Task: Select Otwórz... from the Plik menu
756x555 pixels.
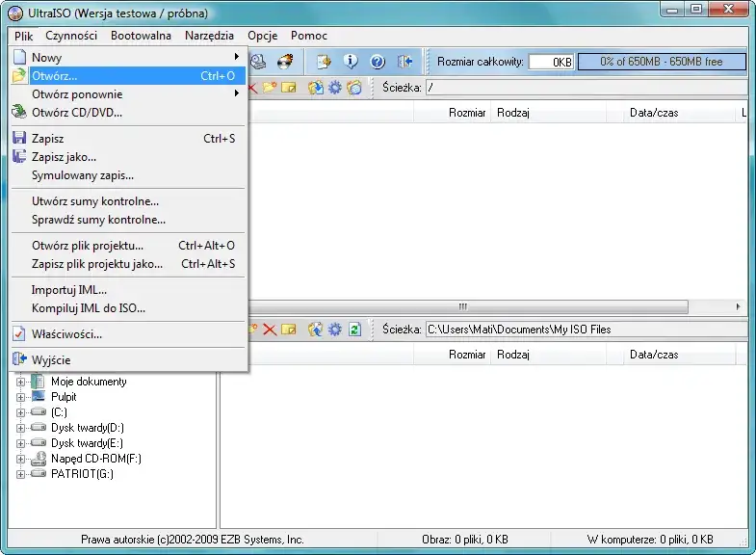Action: point(54,76)
